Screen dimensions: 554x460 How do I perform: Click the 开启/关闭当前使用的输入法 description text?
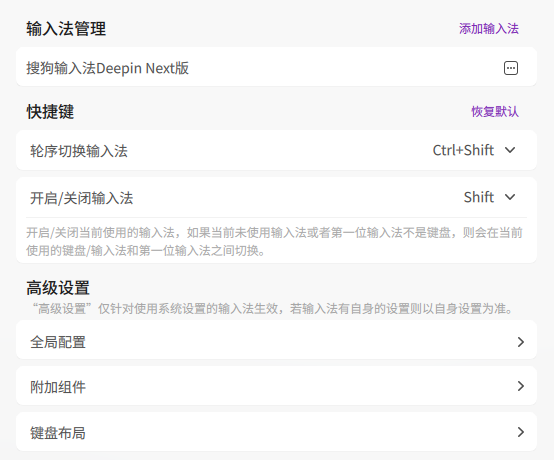pyautogui.click(x=275, y=241)
